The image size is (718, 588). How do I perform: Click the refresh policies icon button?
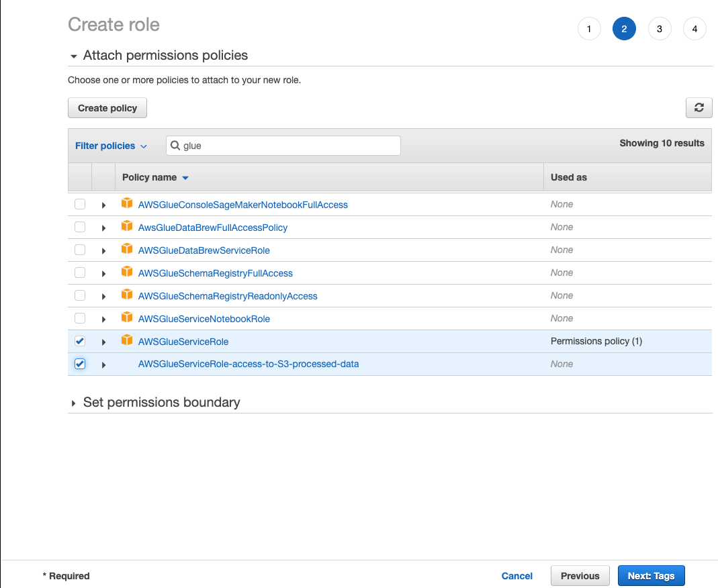coord(699,107)
